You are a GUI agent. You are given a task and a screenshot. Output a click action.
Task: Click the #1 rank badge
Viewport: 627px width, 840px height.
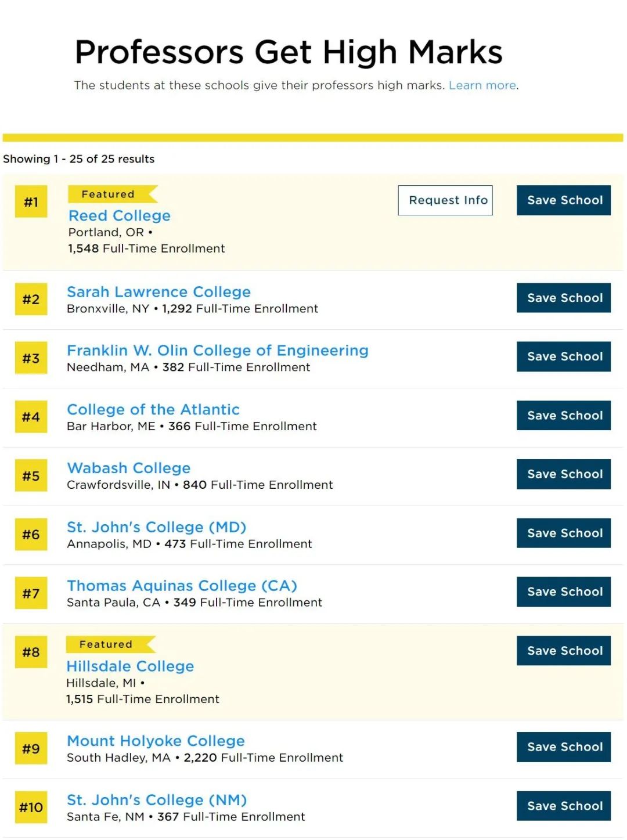tap(31, 202)
